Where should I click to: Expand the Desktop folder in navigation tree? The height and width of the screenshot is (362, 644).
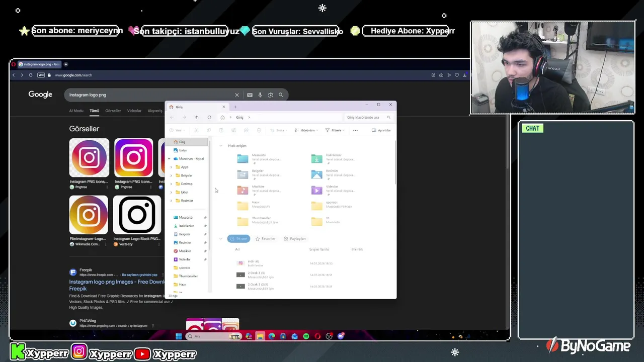171,184
